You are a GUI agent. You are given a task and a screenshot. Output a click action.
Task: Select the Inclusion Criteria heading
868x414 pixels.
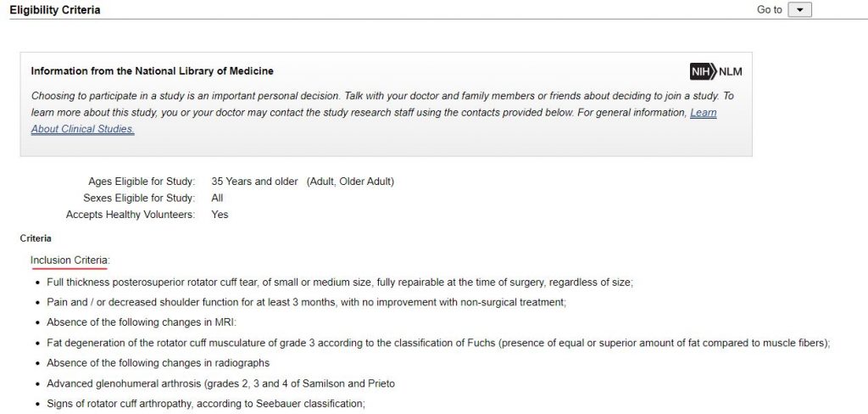[70, 260]
